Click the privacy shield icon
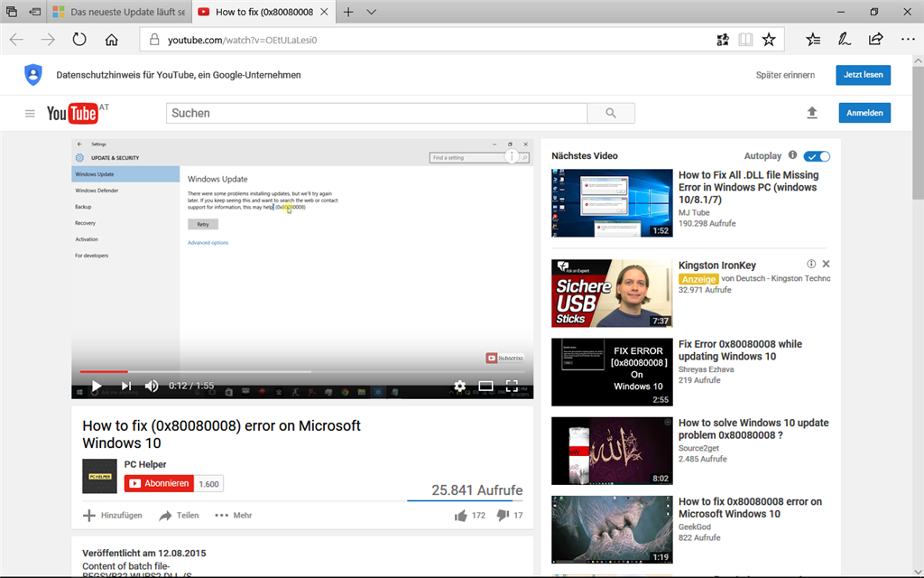The width and height of the screenshot is (924, 578). coord(33,75)
